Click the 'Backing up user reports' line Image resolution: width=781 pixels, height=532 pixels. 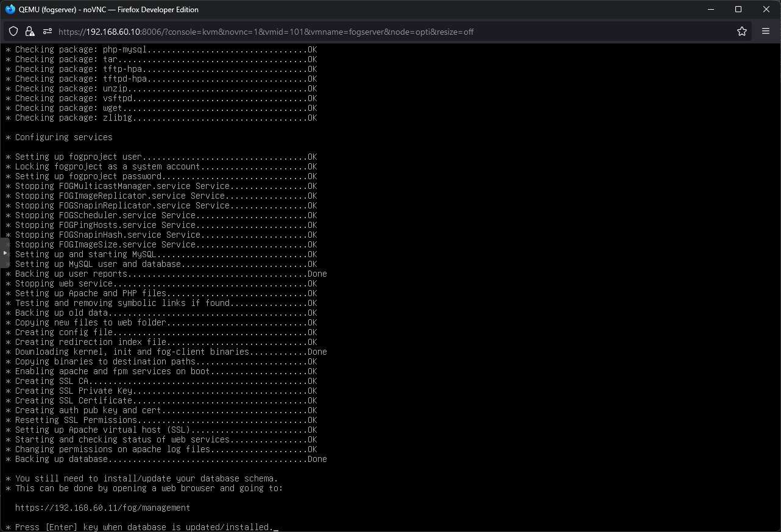click(166, 274)
